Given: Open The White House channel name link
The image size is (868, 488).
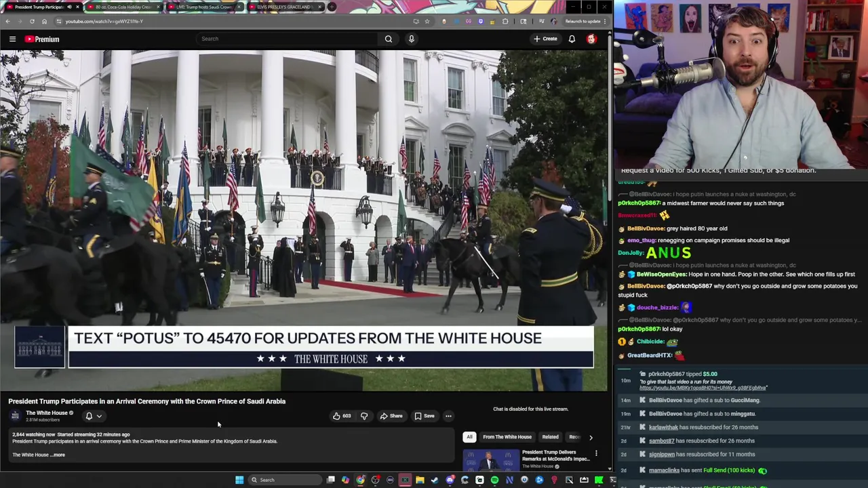Looking at the screenshot, I should (x=47, y=413).
